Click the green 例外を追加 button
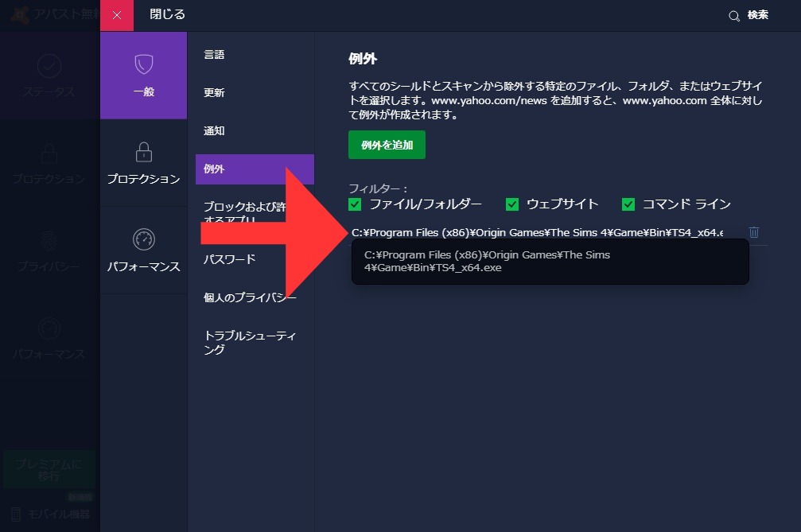801x532 pixels. coord(387,145)
